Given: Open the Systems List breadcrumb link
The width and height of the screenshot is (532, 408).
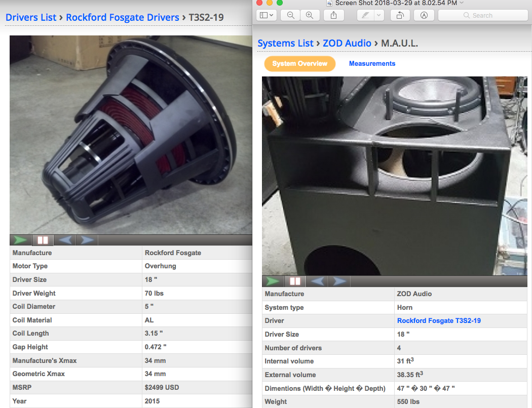Looking at the screenshot, I should coord(285,43).
